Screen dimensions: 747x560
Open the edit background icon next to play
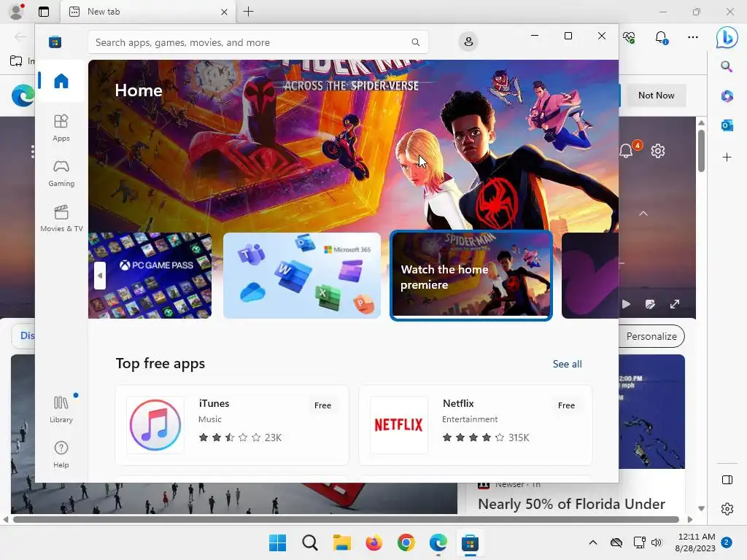pyautogui.click(x=650, y=304)
